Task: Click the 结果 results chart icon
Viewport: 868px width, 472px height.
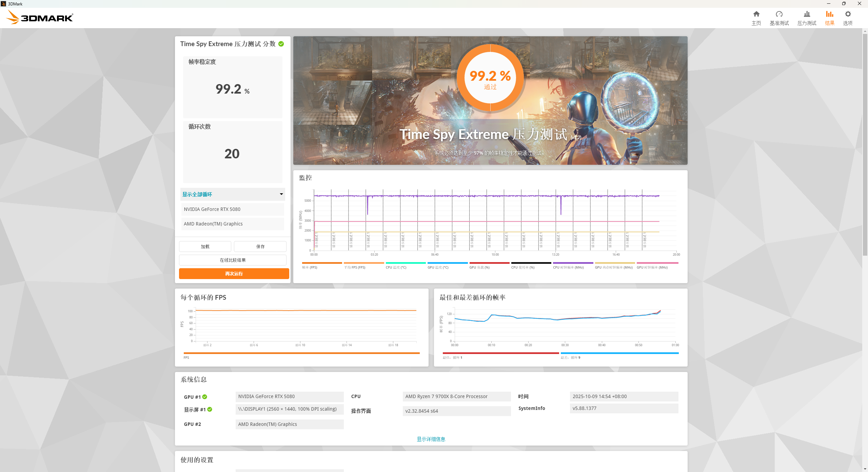Action: [x=829, y=14]
